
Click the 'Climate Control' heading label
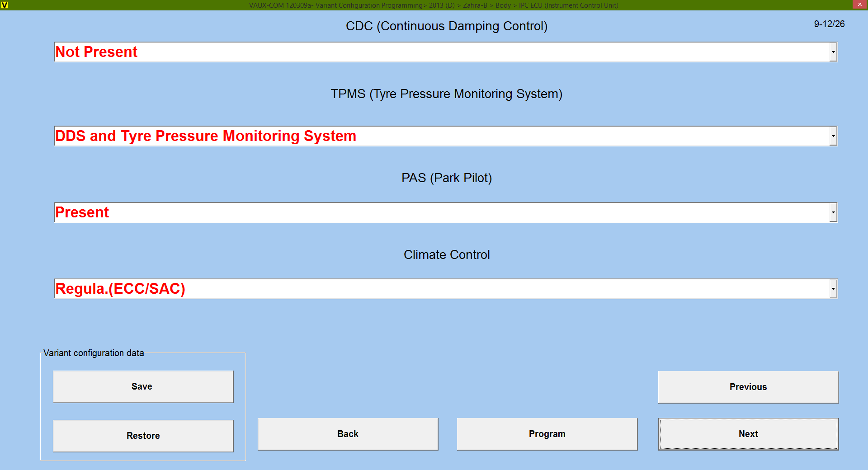click(447, 255)
